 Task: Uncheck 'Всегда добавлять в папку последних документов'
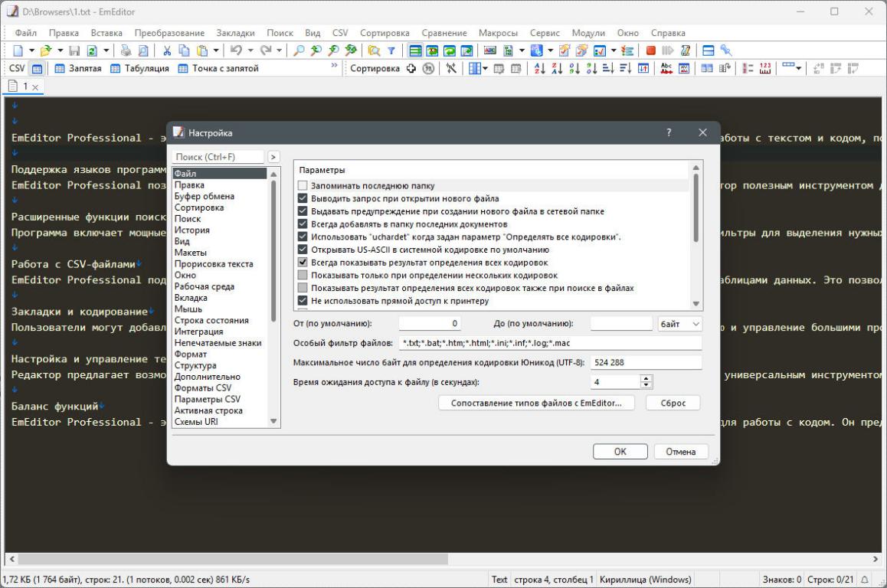[x=303, y=224]
